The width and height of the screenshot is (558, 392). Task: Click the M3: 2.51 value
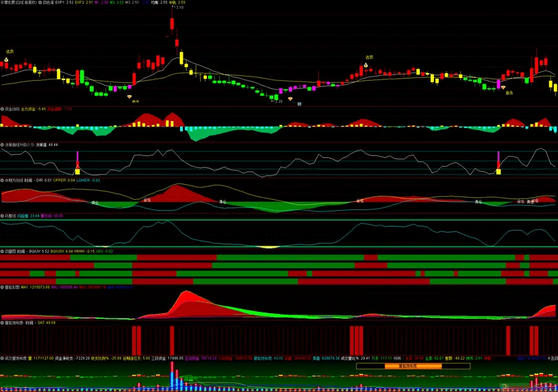(x=132, y=2)
